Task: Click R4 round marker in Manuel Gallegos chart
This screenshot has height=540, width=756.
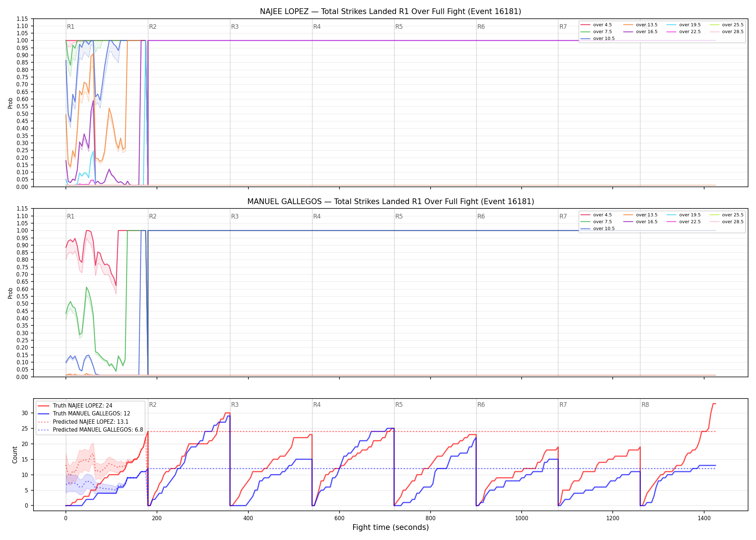Action: (x=317, y=216)
